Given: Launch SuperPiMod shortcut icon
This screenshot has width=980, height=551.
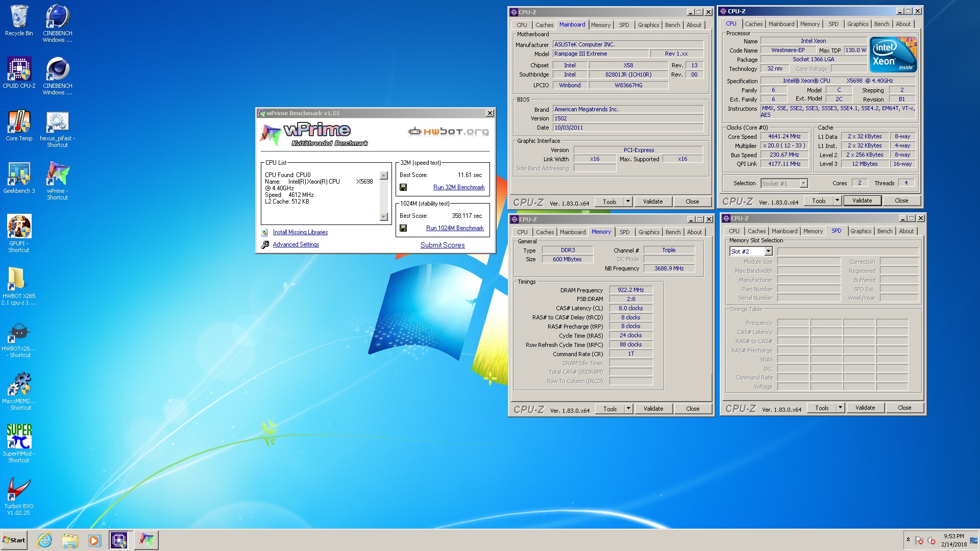Looking at the screenshot, I should (x=19, y=444).
